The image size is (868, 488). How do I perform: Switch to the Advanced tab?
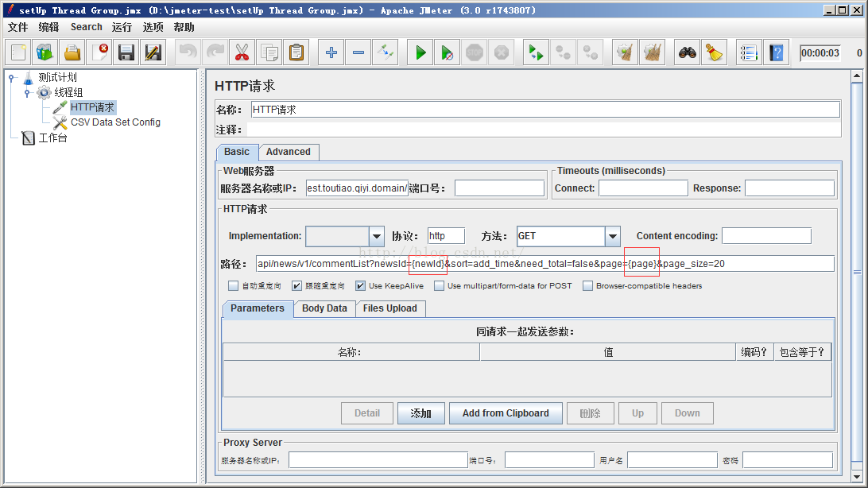coord(289,152)
